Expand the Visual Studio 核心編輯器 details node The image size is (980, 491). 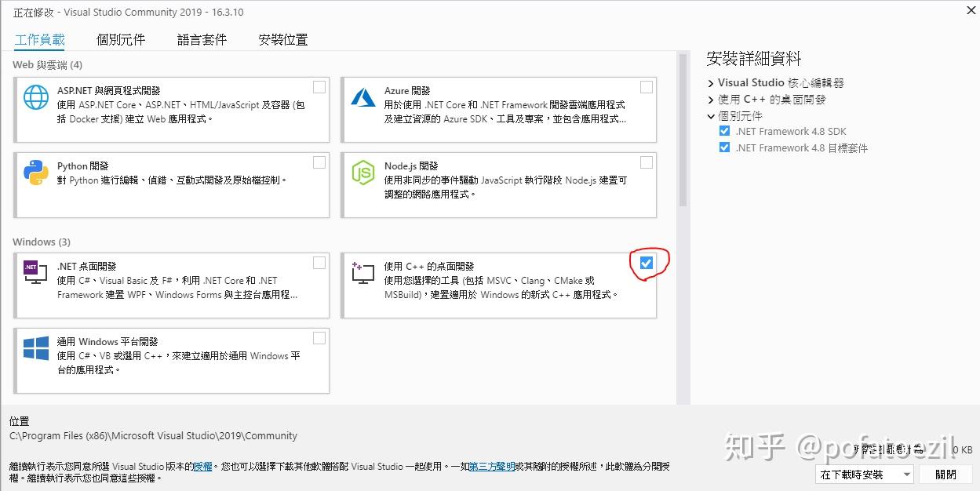point(711,83)
